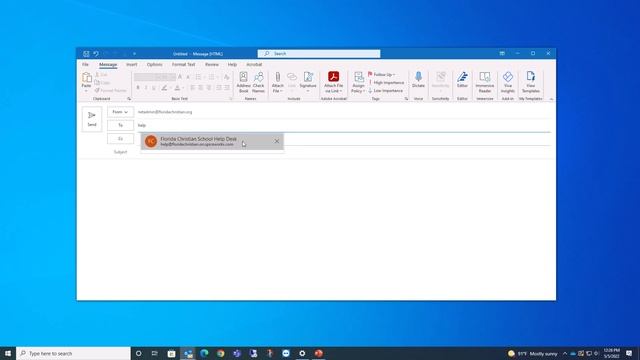
Task: Open the notification center icon
Action: (629, 353)
